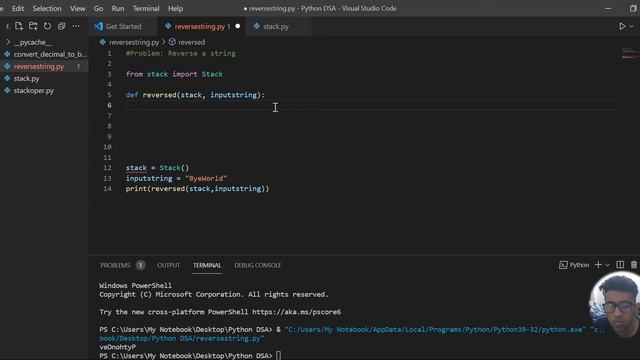Click reversestring.py breadcrumb

(x=134, y=42)
